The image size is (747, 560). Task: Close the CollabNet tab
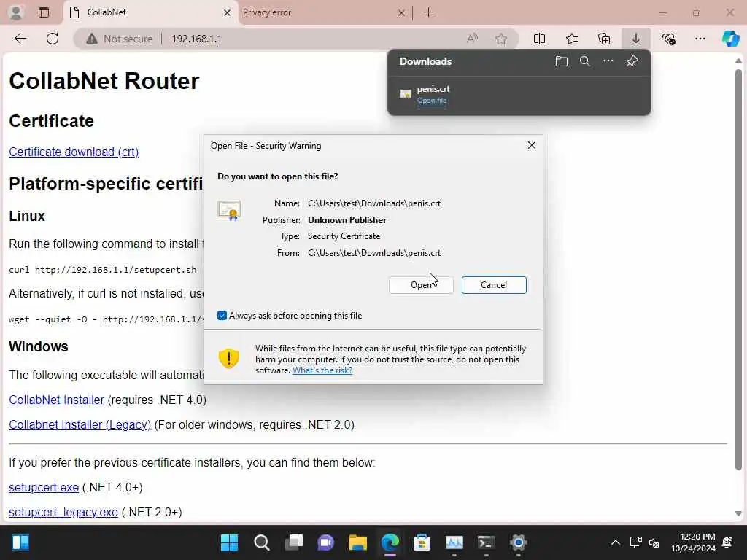click(x=228, y=13)
